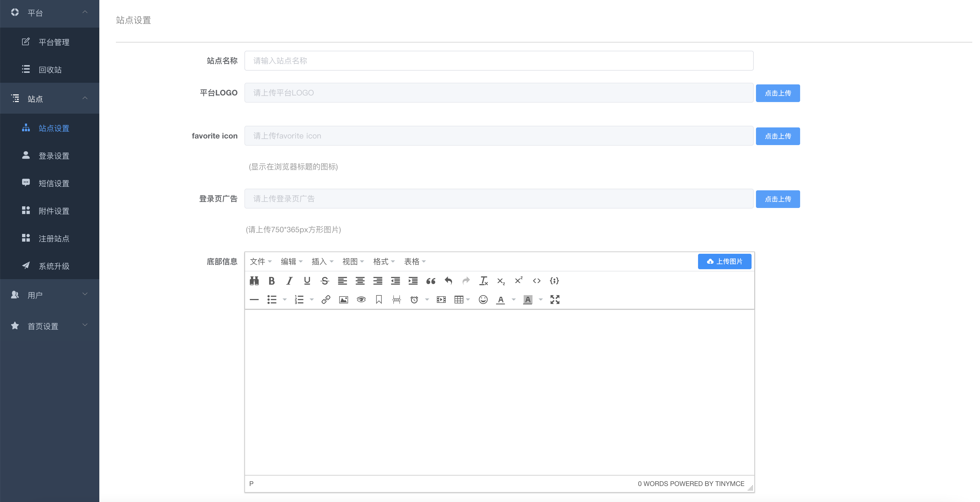Open the text color picker arrow
This screenshot has height=502, width=980.
[513, 300]
